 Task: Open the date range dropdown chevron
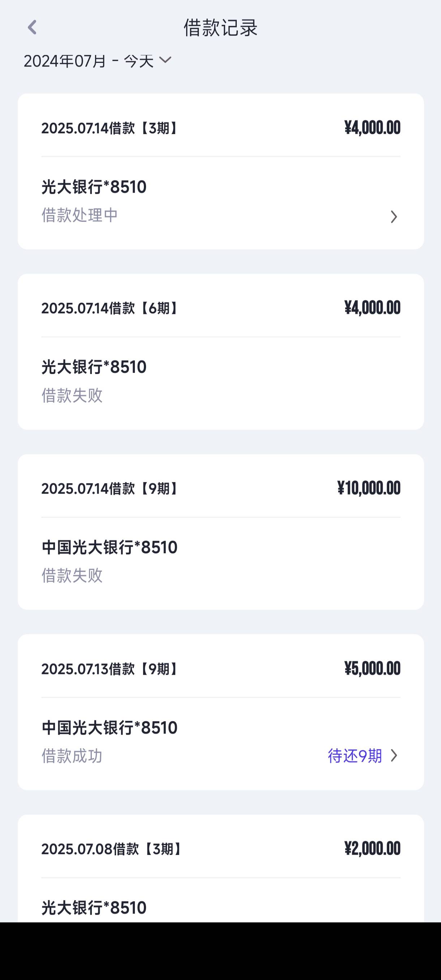click(165, 60)
